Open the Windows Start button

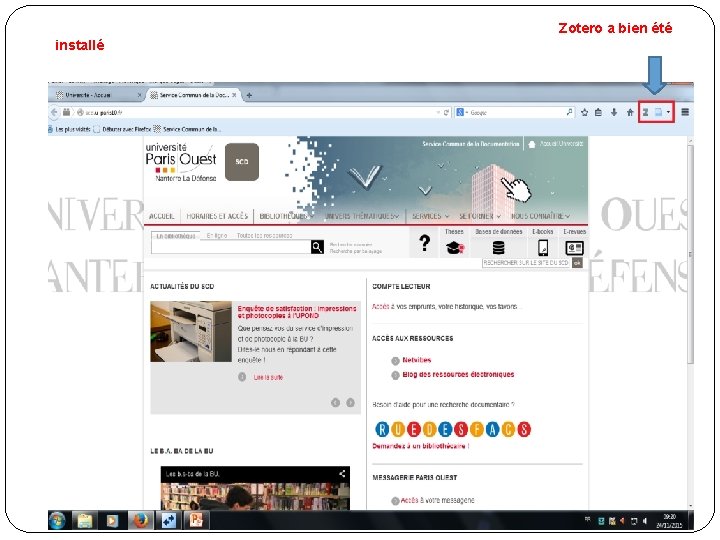(57, 521)
